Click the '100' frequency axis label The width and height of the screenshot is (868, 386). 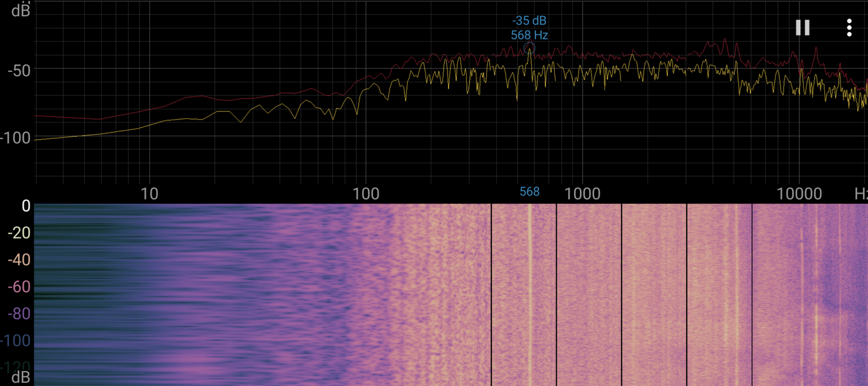[365, 194]
